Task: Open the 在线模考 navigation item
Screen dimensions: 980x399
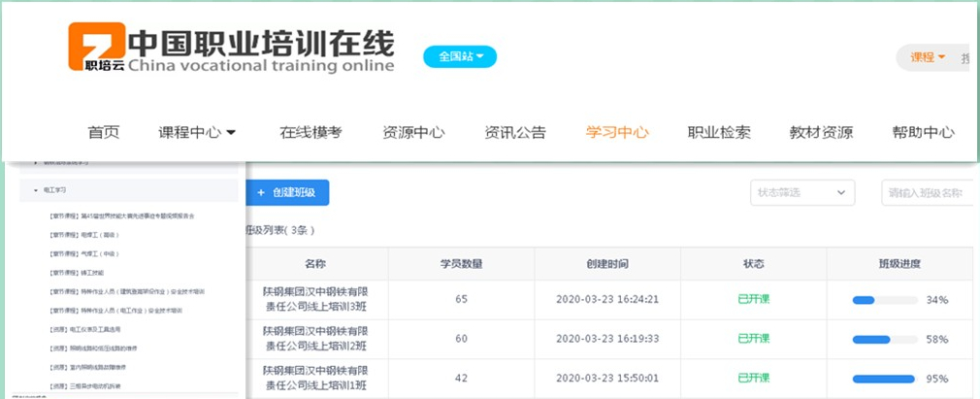Action: tap(310, 133)
